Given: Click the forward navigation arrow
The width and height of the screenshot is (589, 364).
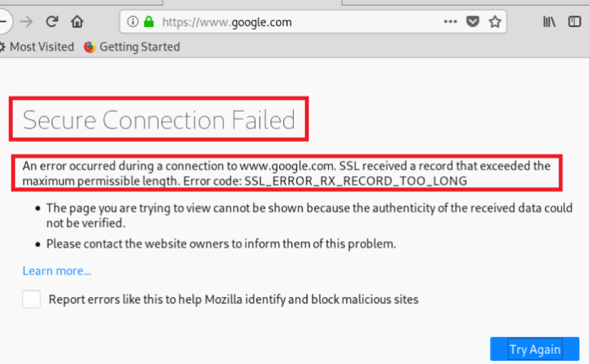Looking at the screenshot, I should (27, 22).
